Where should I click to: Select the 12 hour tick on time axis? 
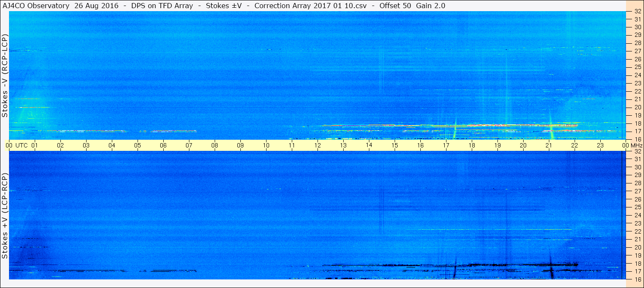(318, 146)
